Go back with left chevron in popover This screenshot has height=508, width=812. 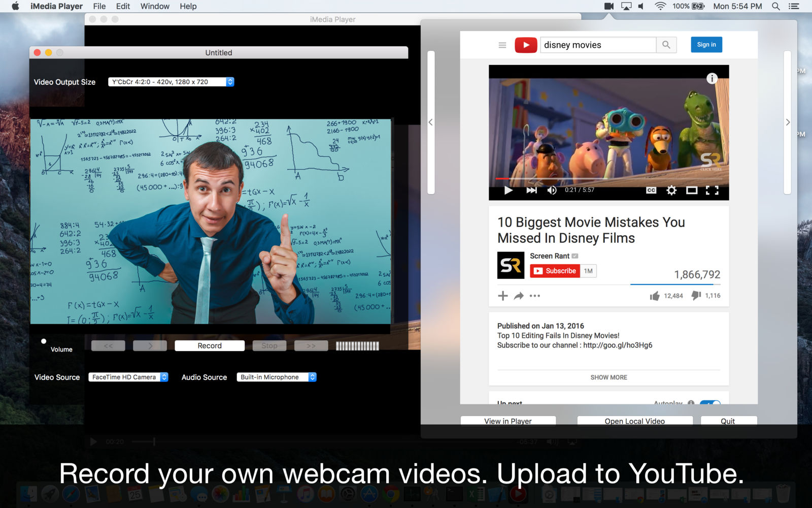(x=430, y=122)
